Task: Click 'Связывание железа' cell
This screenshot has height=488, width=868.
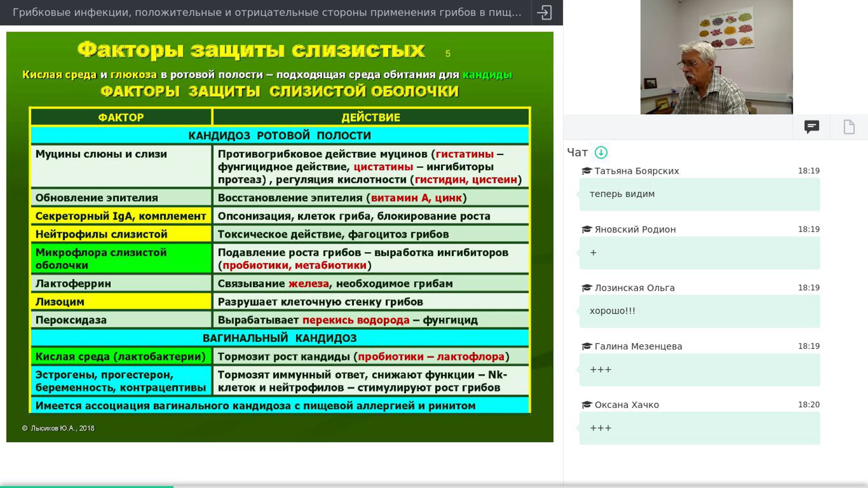Action: (x=371, y=283)
